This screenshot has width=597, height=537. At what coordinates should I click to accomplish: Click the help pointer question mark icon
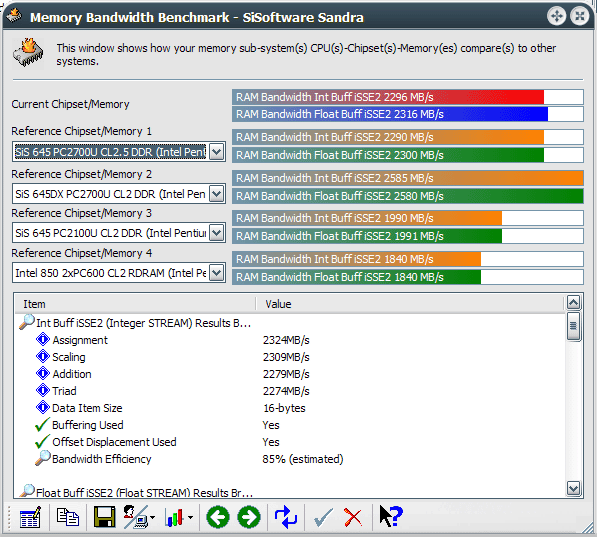point(391,516)
